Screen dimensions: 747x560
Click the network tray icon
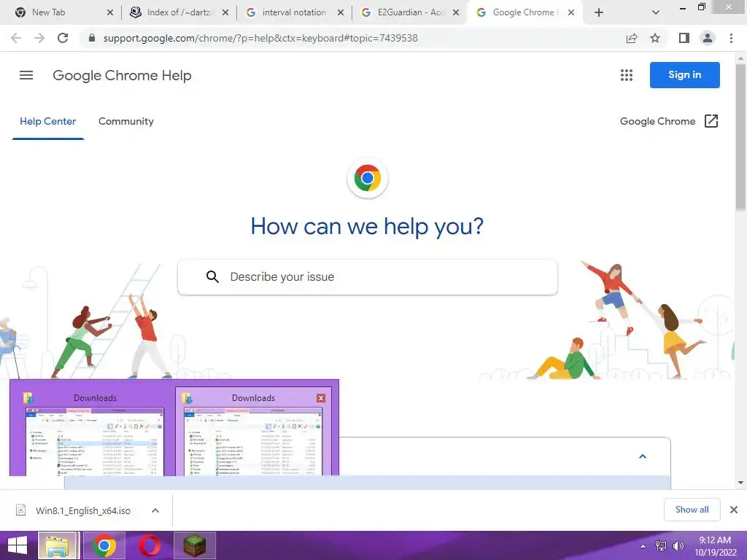click(x=661, y=546)
